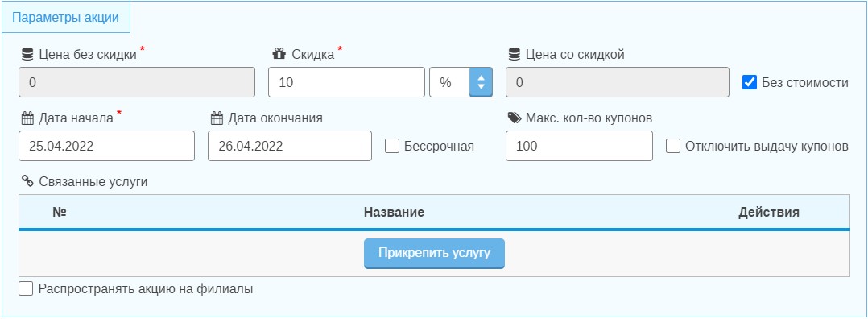The width and height of the screenshot is (868, 319).
Task: Enable Распространять акцию на филиалы
Action: point(26,288)
